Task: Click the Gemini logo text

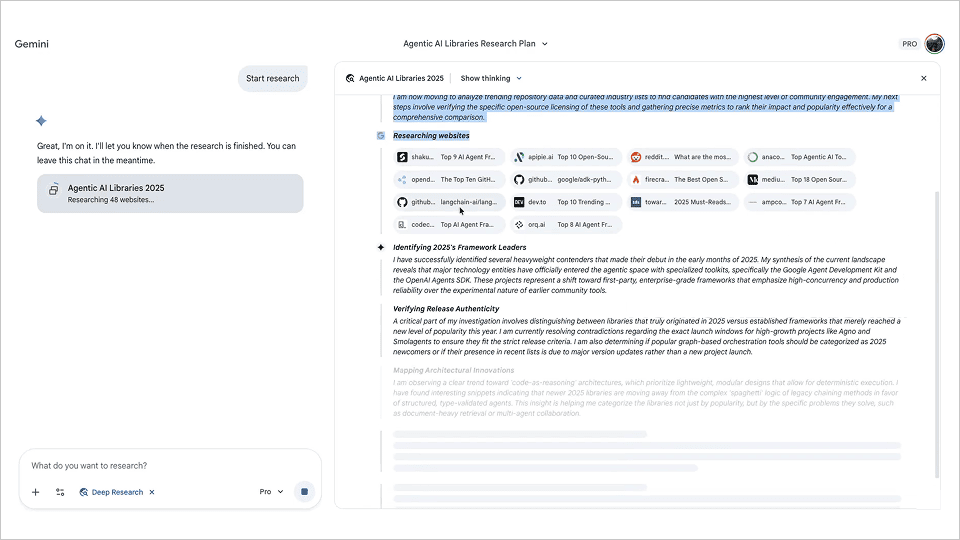Action: pos(32,44)
